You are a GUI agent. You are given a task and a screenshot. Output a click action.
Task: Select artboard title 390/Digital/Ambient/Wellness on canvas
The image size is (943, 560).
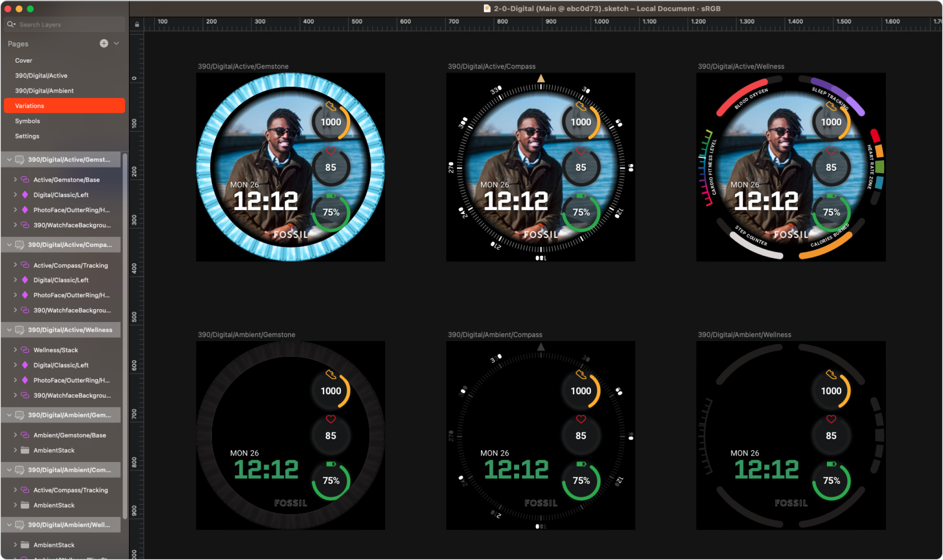(x=744, y=335)
